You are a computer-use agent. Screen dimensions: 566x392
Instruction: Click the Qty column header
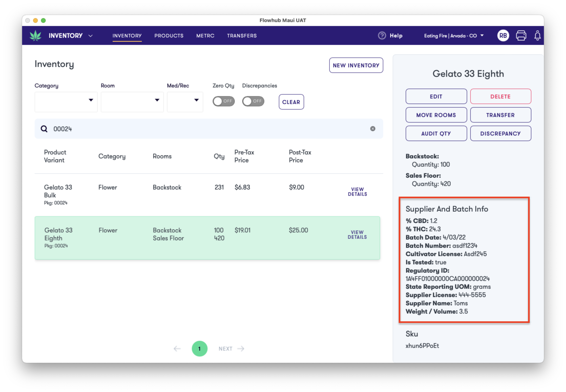click(219, 157)
